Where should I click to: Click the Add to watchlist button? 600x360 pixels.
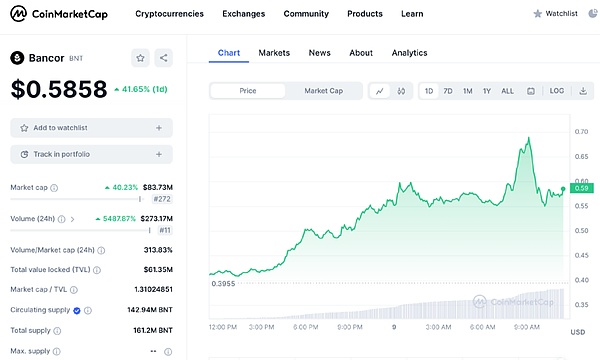click(x=91, y=128)
